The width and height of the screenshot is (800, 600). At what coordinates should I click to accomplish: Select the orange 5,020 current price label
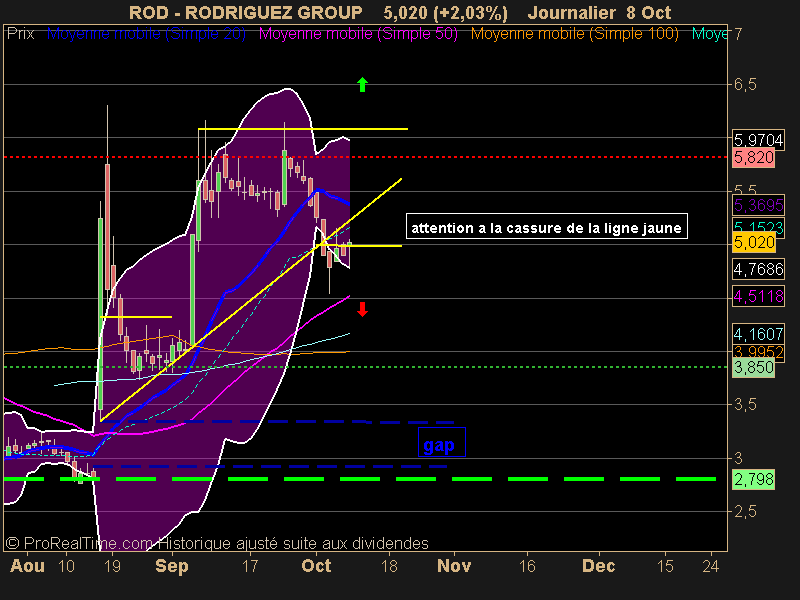(x=754, y=242)
